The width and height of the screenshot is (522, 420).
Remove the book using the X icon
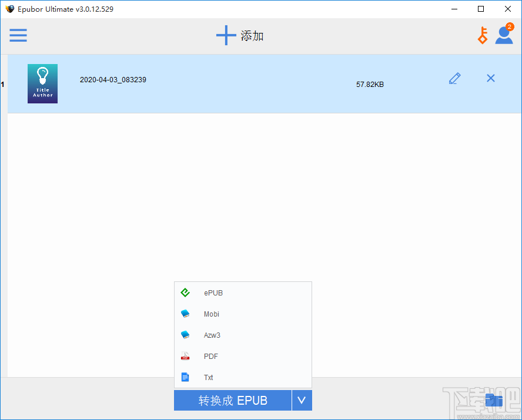tap(491, 78)
